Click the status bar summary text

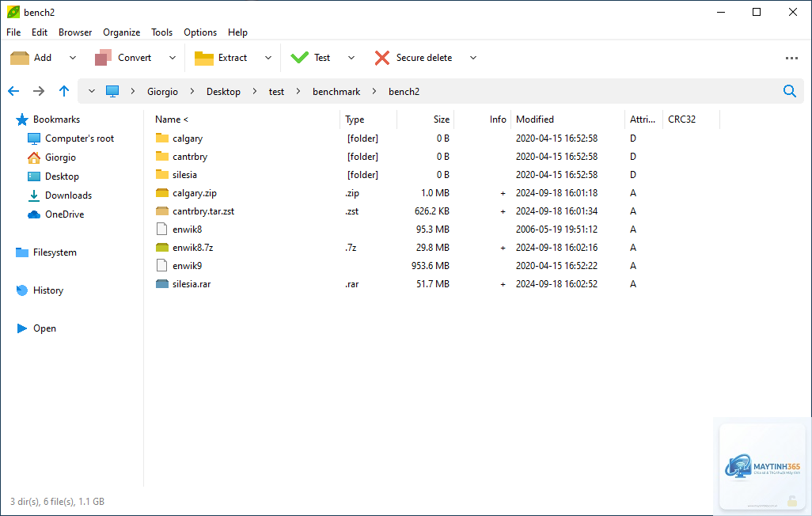point(57,502)
